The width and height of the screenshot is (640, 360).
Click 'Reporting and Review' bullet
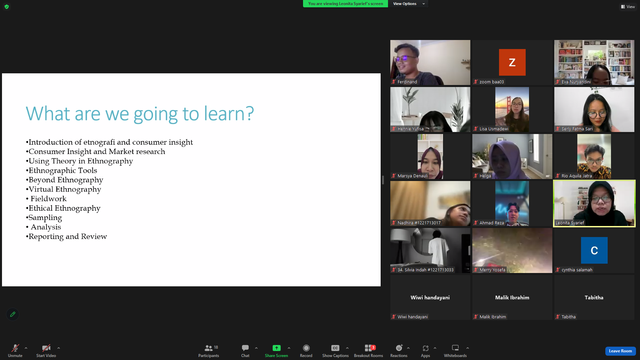[67, 236]
